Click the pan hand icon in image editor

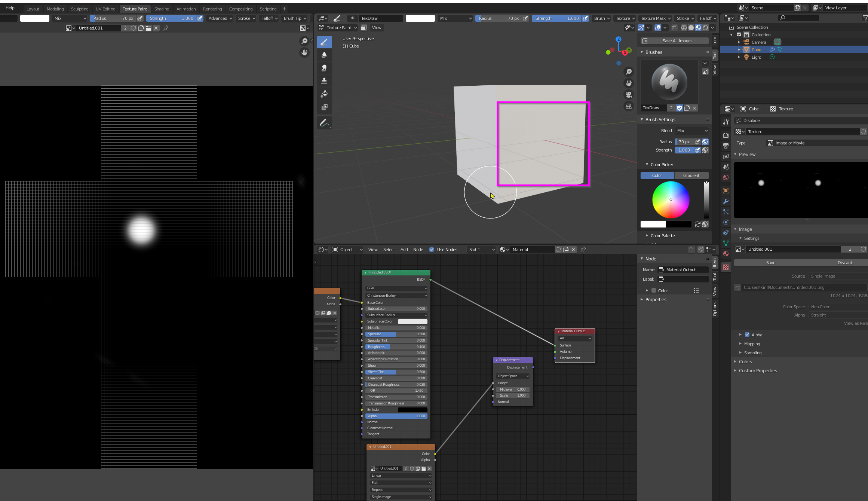[x=304, y=52]
